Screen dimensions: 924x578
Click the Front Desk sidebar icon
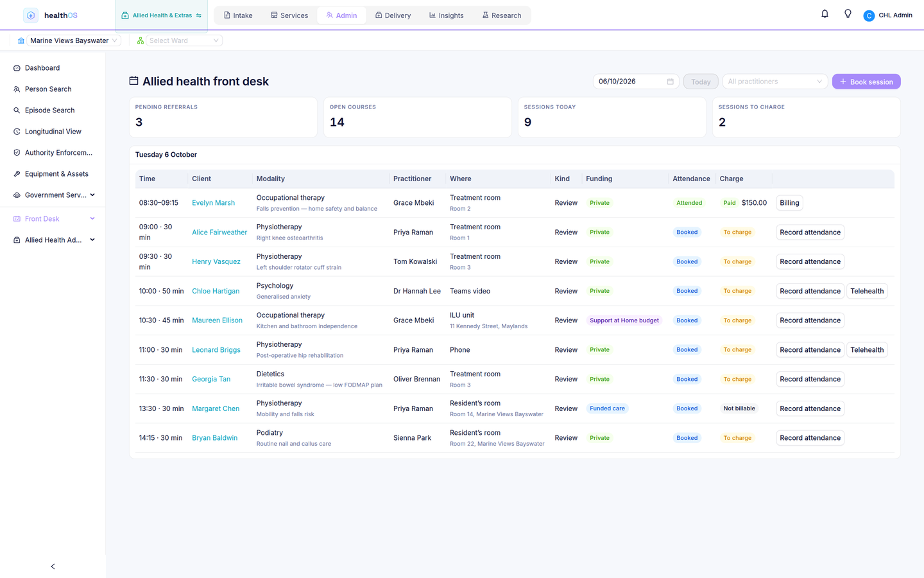(x=17, y=219)
